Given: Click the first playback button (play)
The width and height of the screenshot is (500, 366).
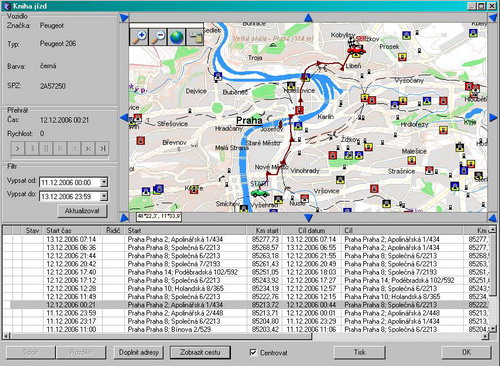Looking at the screenshot, I should [18, 148].
